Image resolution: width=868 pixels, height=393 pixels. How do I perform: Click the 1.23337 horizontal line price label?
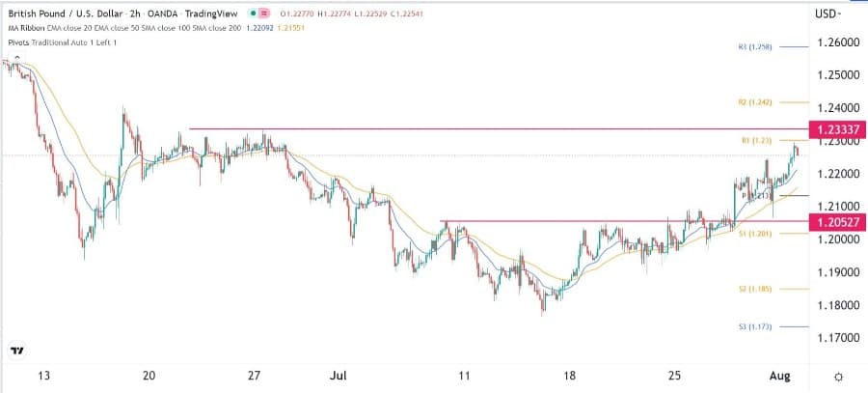click(837, 129)
